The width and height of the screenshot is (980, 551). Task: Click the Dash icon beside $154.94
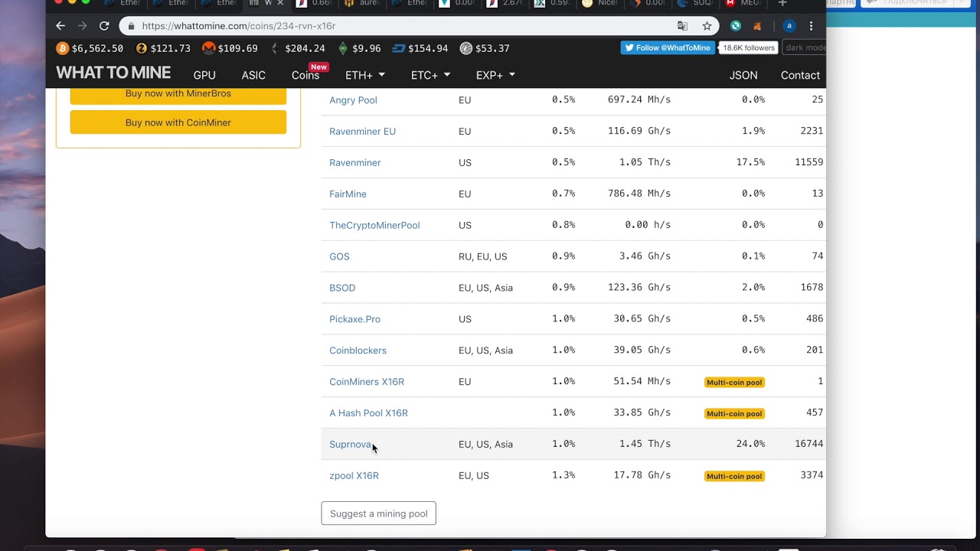click(398, 48)
